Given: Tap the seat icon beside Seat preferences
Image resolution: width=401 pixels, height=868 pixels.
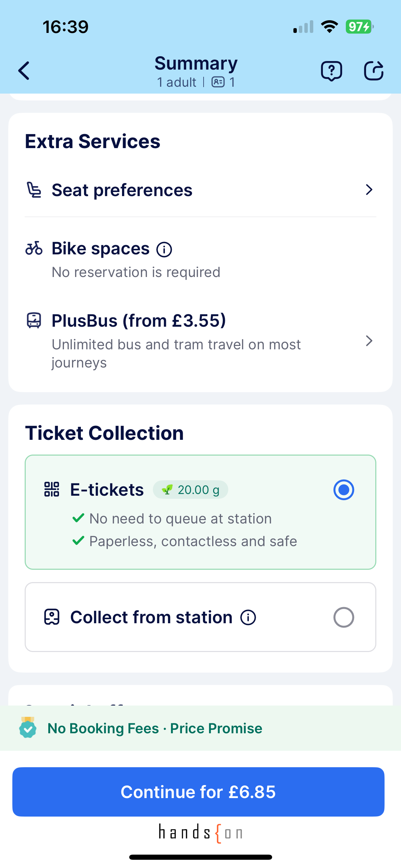Looking at the screenshot, I should 34,190.
